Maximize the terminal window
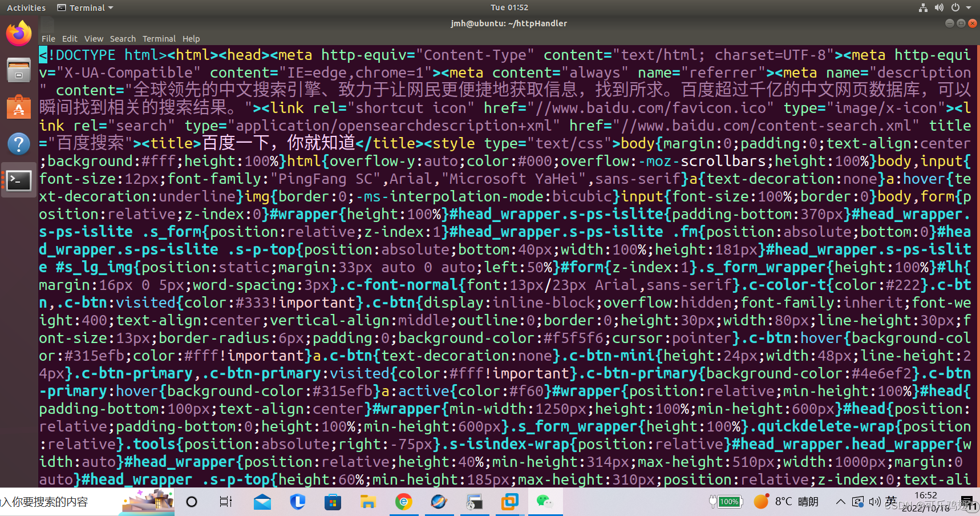 [x=961, y=23]
